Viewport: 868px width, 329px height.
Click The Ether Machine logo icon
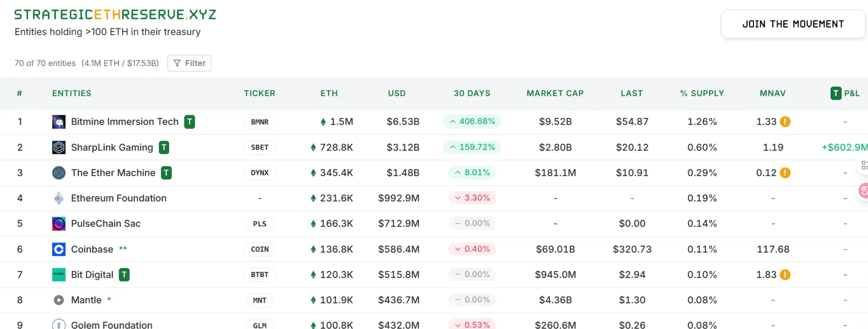pos(59,173)
